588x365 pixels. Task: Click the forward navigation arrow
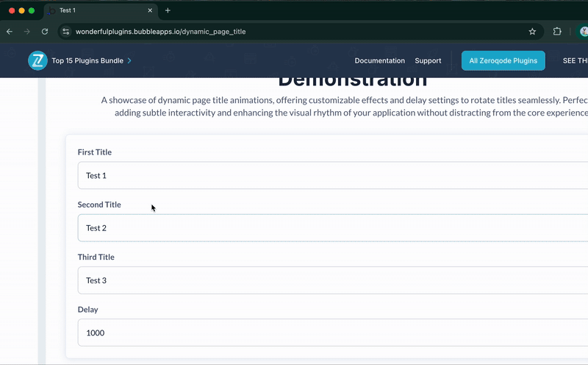[27, 32]
